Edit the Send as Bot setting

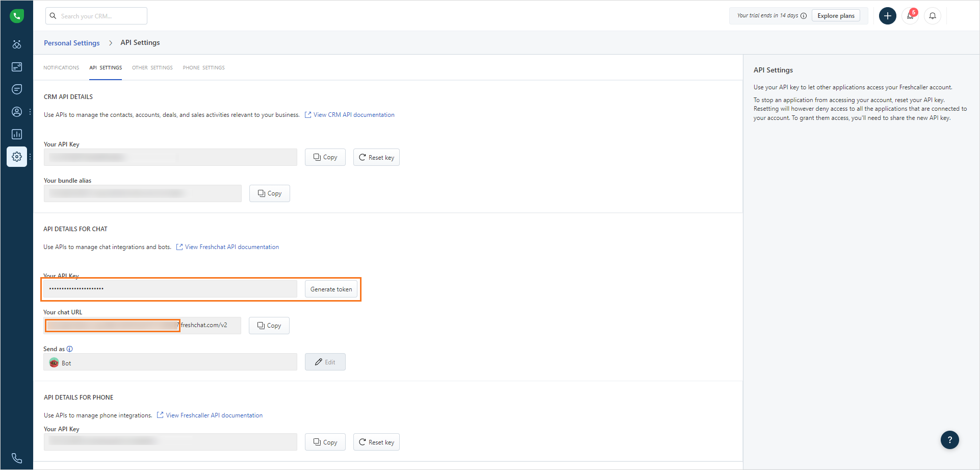coord(325,362)
